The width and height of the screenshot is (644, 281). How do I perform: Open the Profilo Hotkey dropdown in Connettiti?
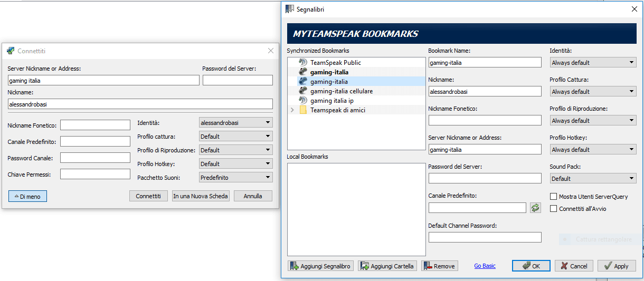tap(236, 163)
